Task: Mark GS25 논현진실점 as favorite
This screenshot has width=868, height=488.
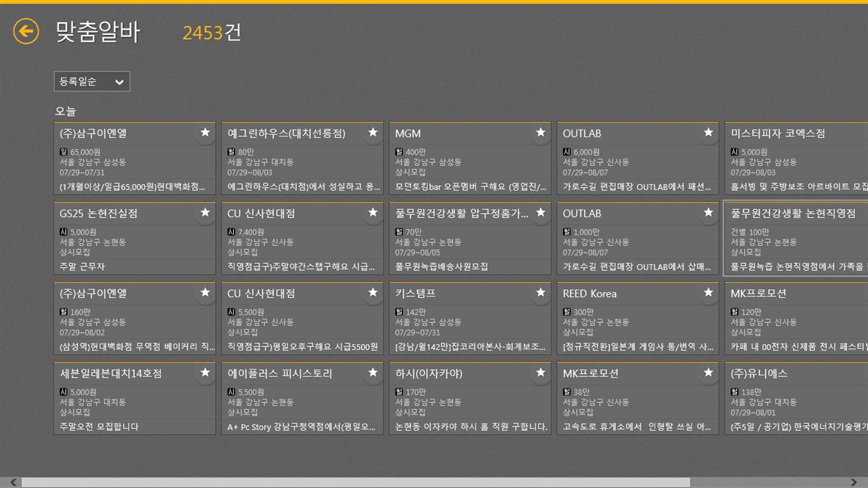Action: (x=205, y=213)
